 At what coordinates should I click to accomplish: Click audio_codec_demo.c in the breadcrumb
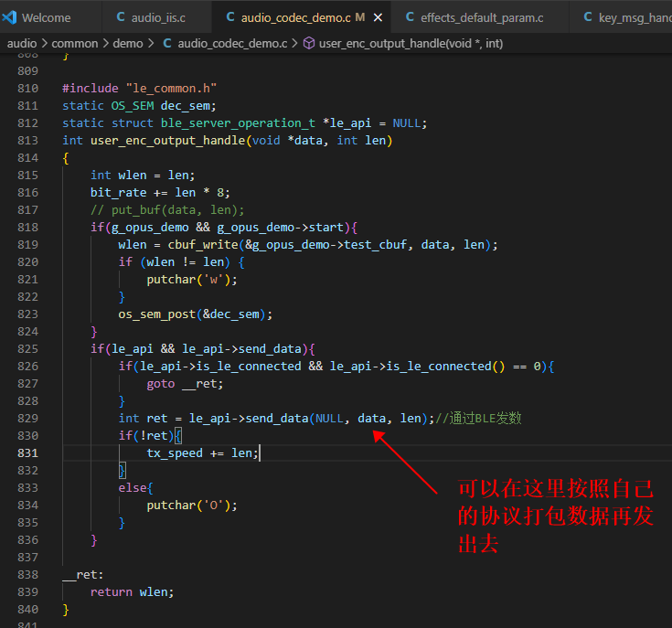pyautogui.click(x=232, y=43)
